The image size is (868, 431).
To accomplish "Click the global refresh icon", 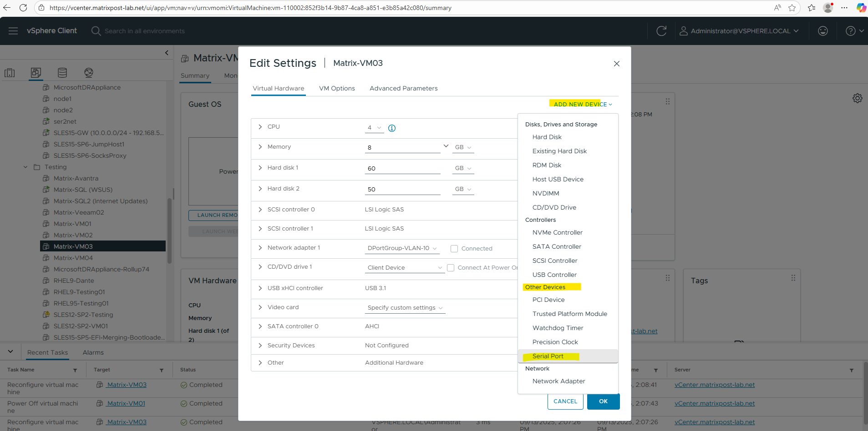I will 661,31.
